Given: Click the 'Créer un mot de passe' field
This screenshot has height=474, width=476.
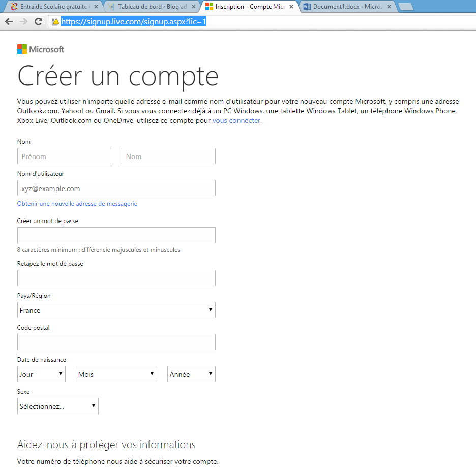Looking at the screenshot, I should pos(116,235).
